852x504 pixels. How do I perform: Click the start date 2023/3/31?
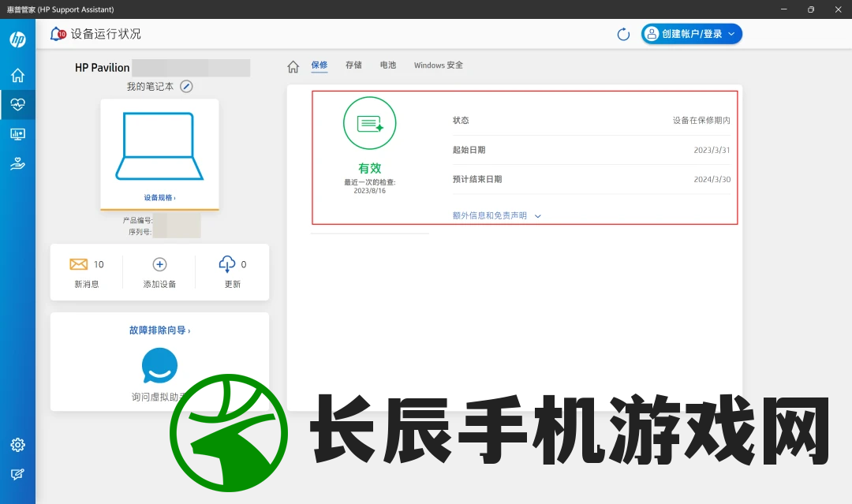point(712,150)
